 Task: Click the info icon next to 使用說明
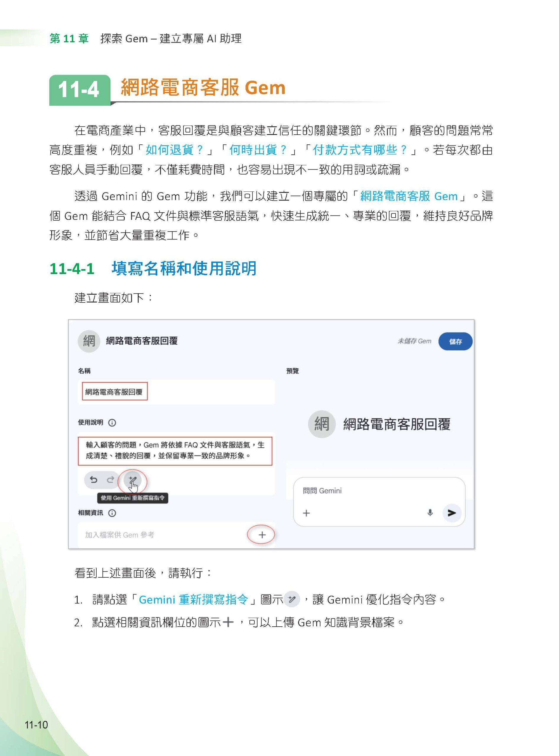112,423
